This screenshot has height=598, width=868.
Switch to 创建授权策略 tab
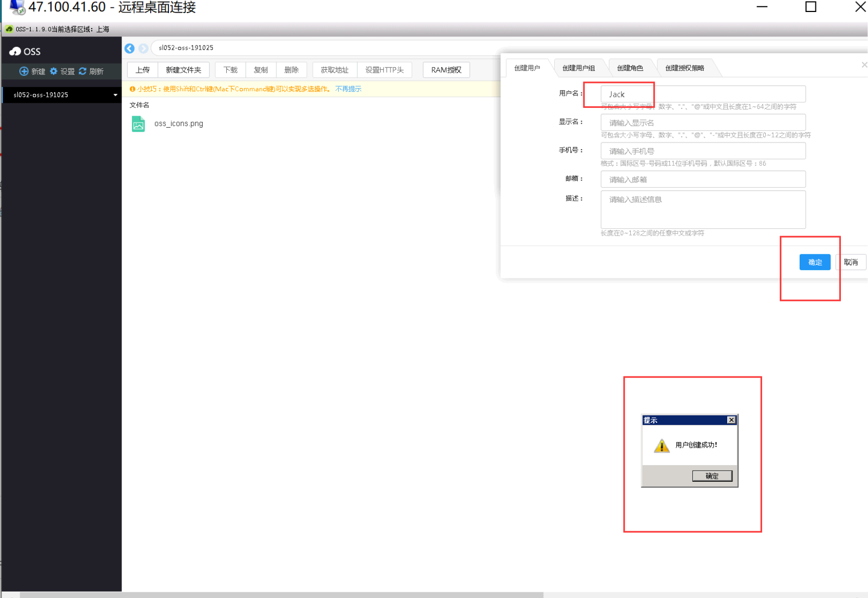click(x=684, y=68)
